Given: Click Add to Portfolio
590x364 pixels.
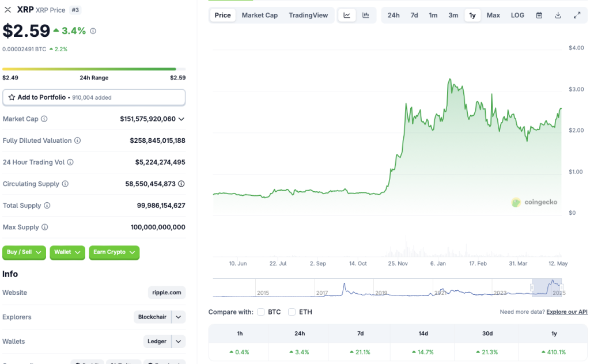Looking at the screenshot, I should [94, 97].
